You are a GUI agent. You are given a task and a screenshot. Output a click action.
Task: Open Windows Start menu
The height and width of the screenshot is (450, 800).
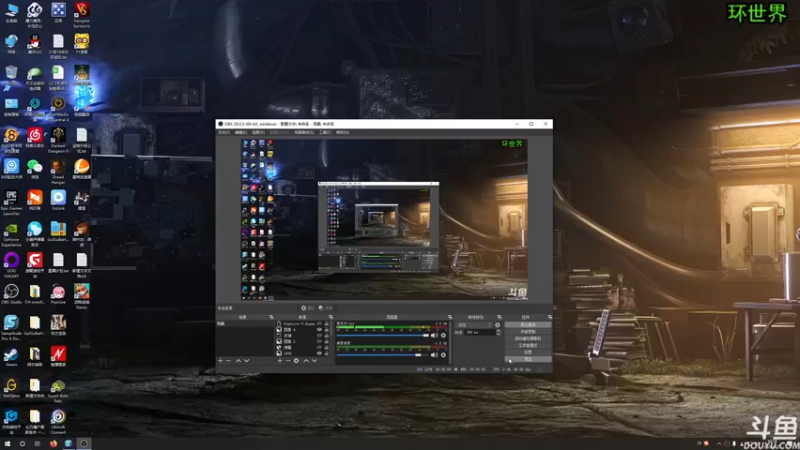point(7,444)
